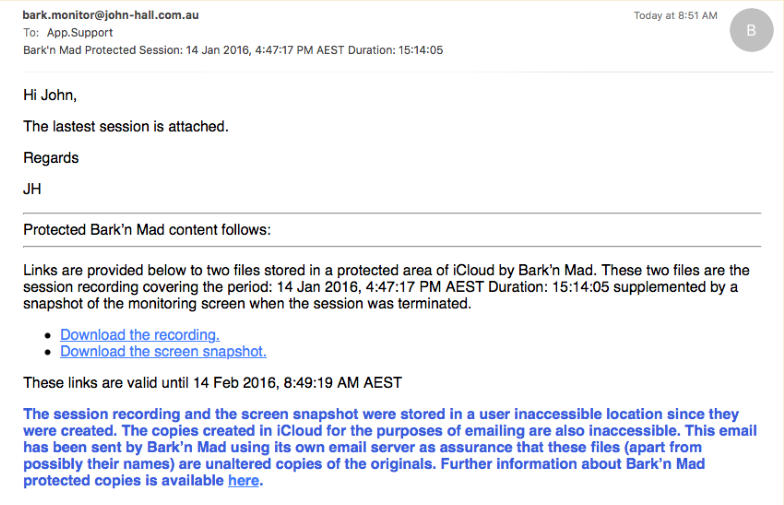Click the sender avatar circle labeled B
The width and height of the screenshot is (784, 505).
(751, 32)
